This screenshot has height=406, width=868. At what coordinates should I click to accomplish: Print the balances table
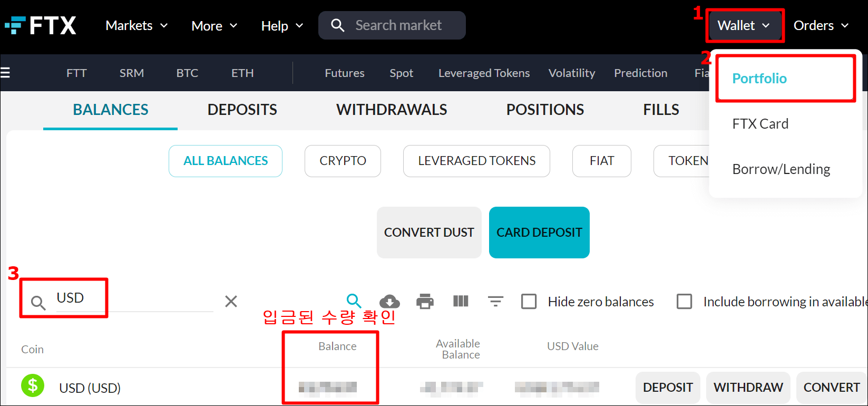425,301
